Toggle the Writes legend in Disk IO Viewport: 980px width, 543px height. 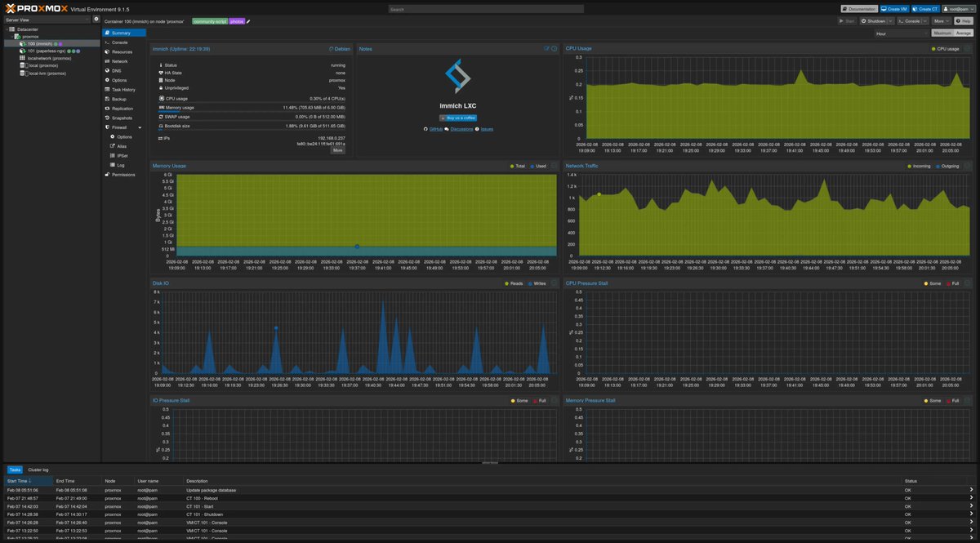[537, 283]
